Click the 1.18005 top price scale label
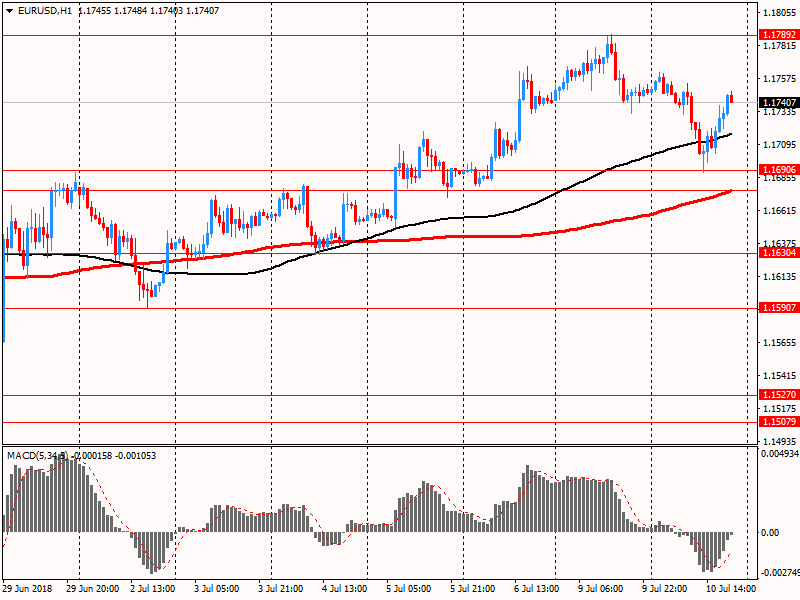The width and height of the screenshot is (800, 600). (779, 13)
